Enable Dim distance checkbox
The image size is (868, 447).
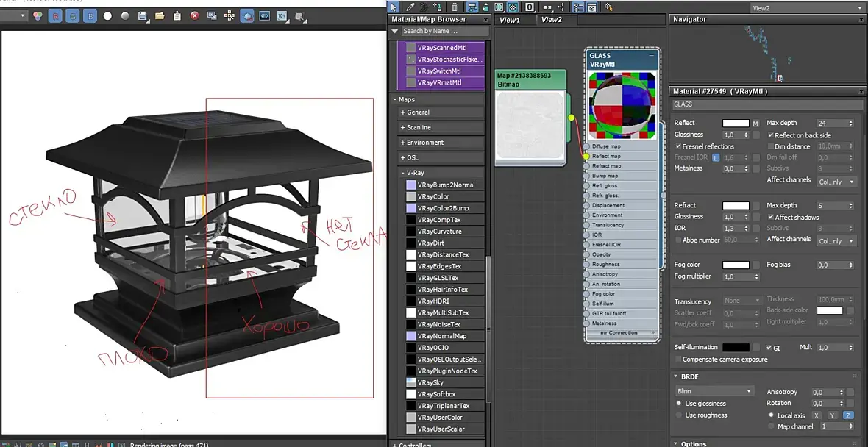771,146
